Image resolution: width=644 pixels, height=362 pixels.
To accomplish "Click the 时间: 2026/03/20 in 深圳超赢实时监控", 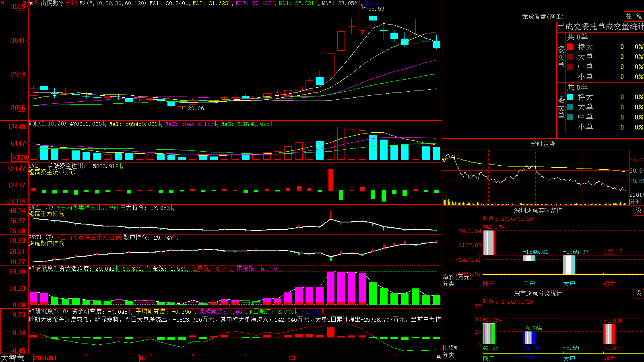I will [x=508, y=219].
